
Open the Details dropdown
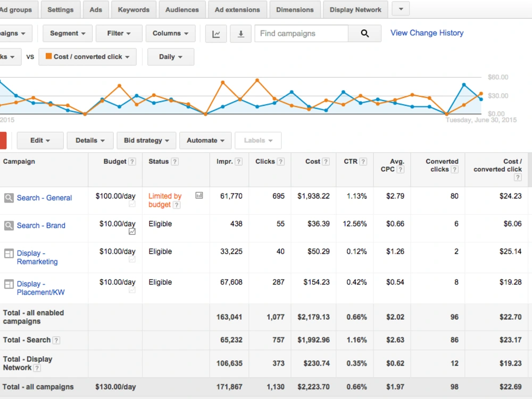coord(90,140)
